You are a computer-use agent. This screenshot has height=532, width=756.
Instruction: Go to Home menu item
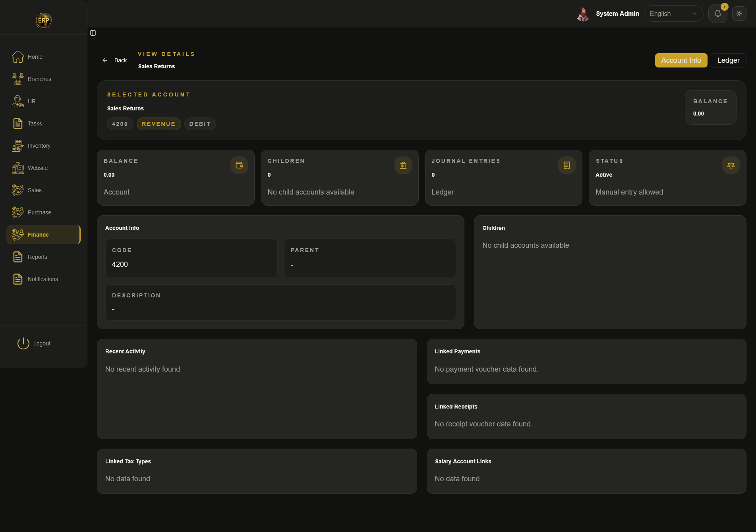(44, 57)
